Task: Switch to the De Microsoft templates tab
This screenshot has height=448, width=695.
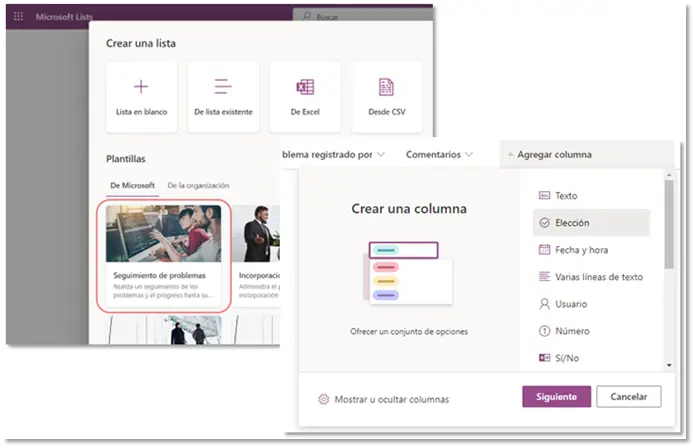Action: [x=133, y=185]
